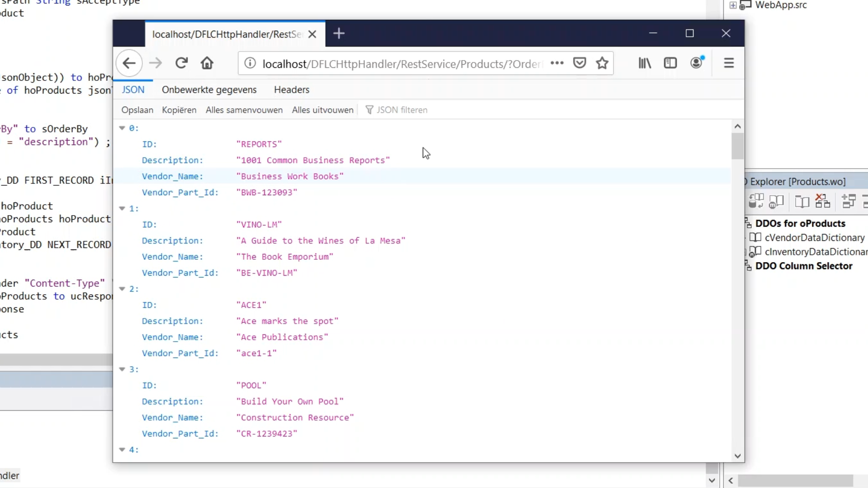Viewport: 868px width, 488px height.
Task: Switch to Onbewerkte gegevens tab
Action: pos(209,90)
